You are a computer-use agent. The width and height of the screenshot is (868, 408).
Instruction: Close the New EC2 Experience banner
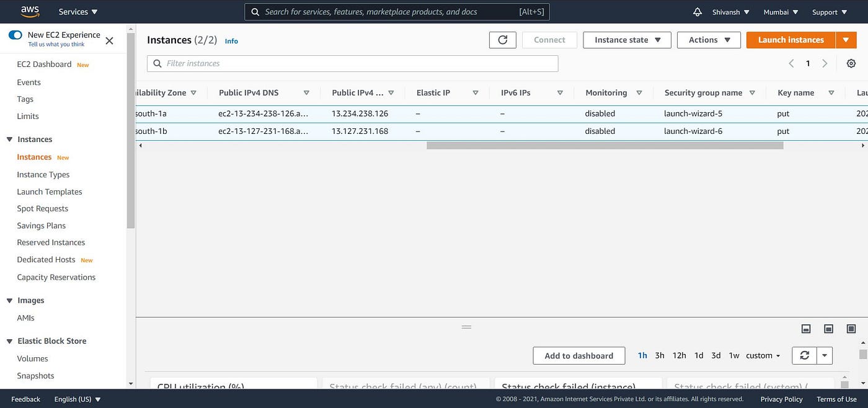click(x=110, y=41)
